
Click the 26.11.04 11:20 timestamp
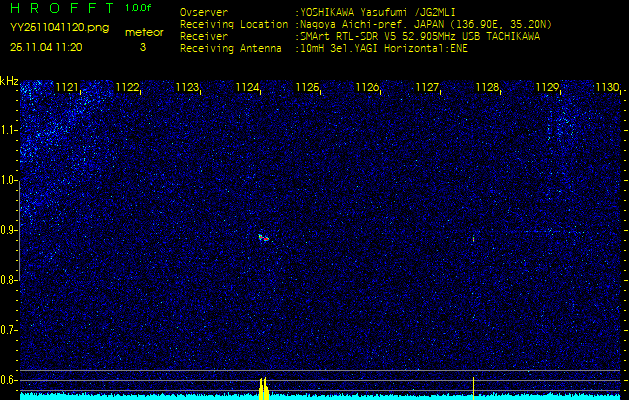click(46, 47)
